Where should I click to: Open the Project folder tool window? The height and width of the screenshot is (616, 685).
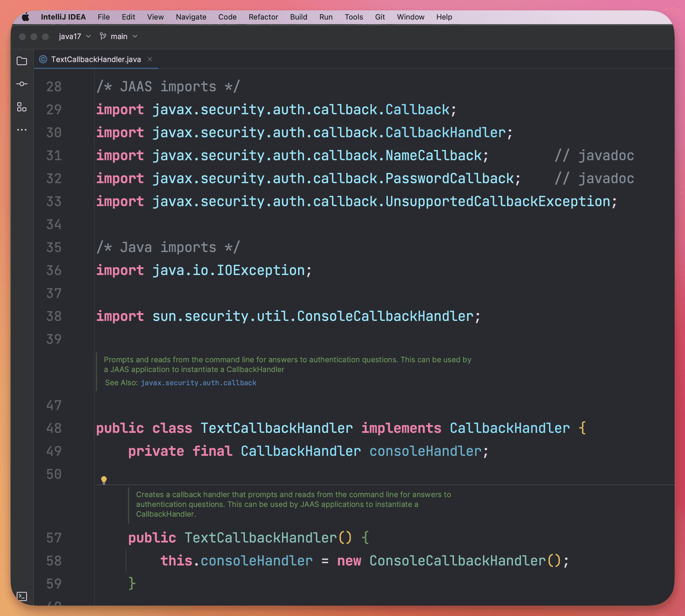tap(22, 61)
